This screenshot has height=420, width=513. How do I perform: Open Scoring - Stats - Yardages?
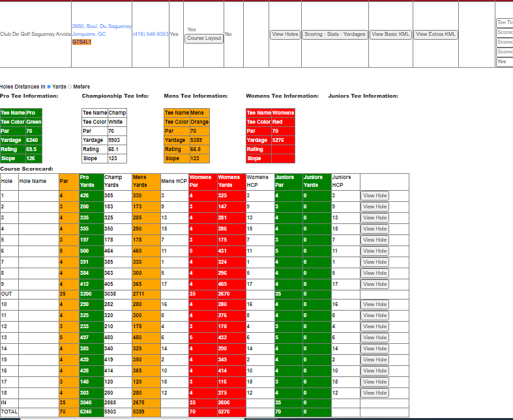334,35
